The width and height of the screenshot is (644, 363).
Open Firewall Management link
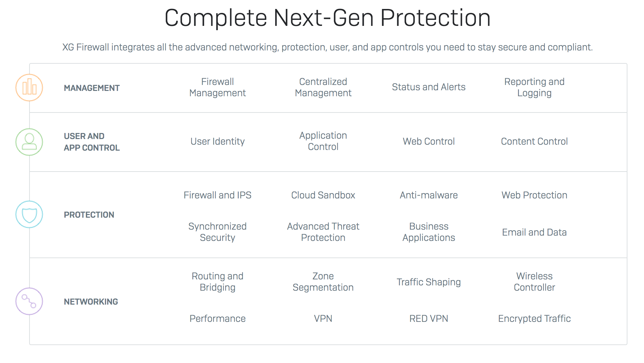coord(218,87)
